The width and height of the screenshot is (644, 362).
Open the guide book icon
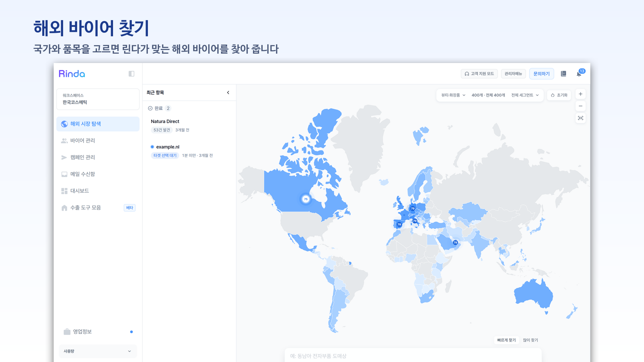[x=563, y=74]
